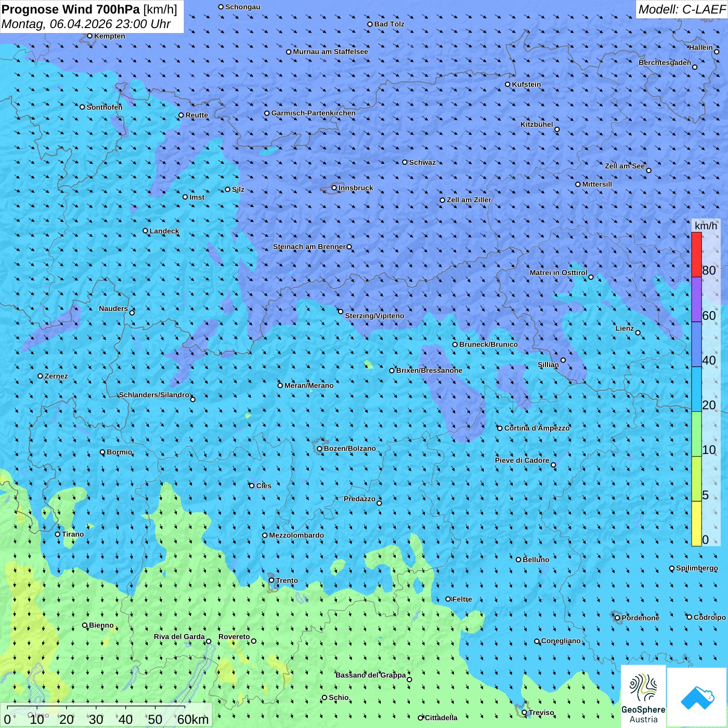Screen dimensions: 728x728
Task: Click the 'Brixen/Bressanone' label
Action: pyautogui.click(x=430, y=370)
